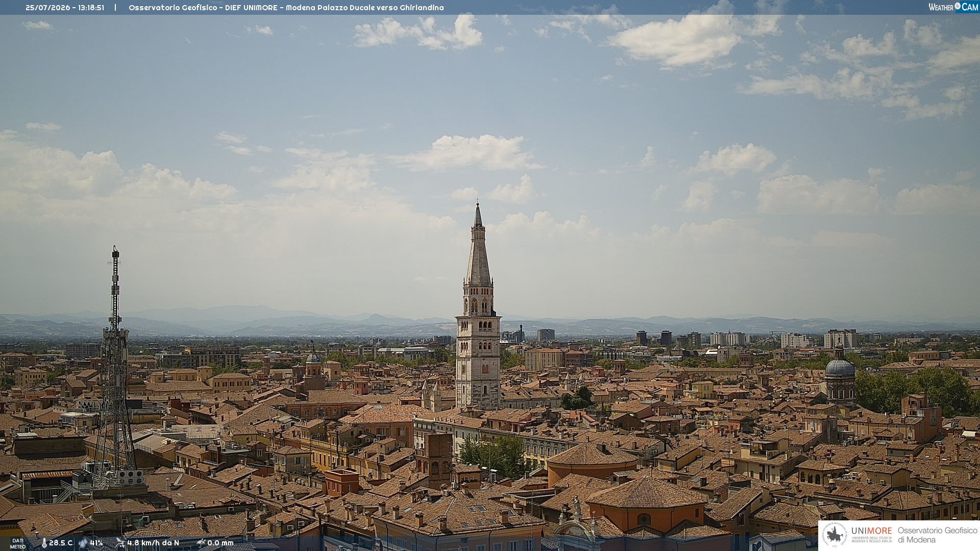The image size is (980, 551).
Task: Select the 4.8 km/h da N wind reading
Action: 153,543
